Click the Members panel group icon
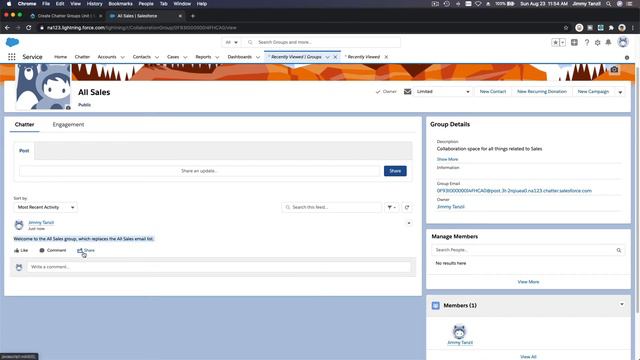The width and height of the screenshot is (640, 360). (x=436, y=305)
